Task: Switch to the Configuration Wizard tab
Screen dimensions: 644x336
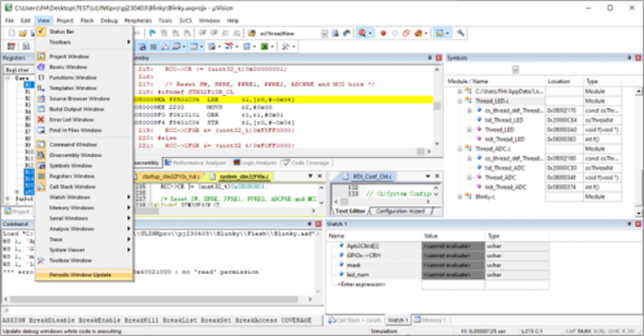Action: 401,211
